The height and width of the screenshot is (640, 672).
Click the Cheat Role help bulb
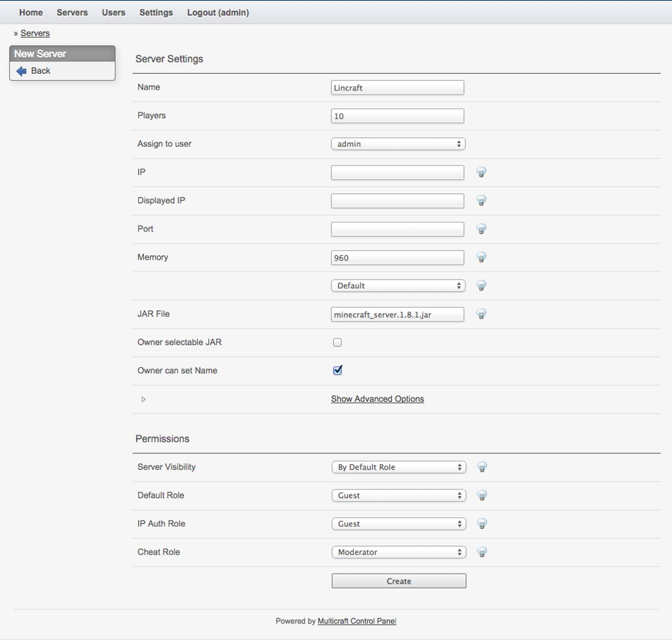pyautogui.click(x=481, y=552)
